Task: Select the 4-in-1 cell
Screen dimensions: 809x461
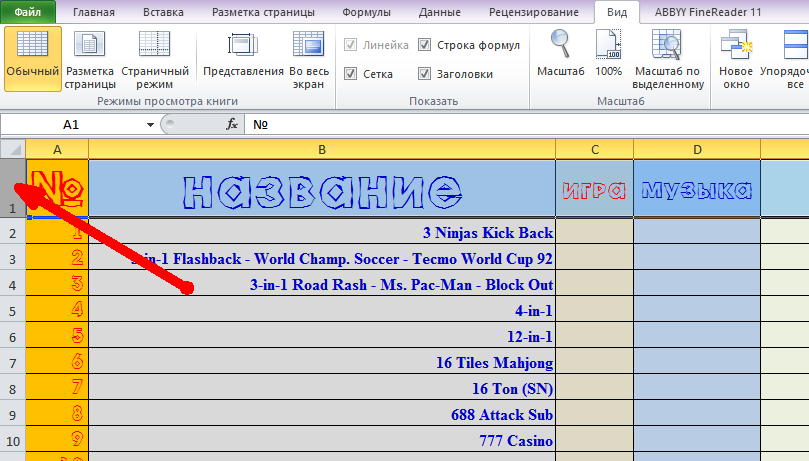Action: click(322, 309)
